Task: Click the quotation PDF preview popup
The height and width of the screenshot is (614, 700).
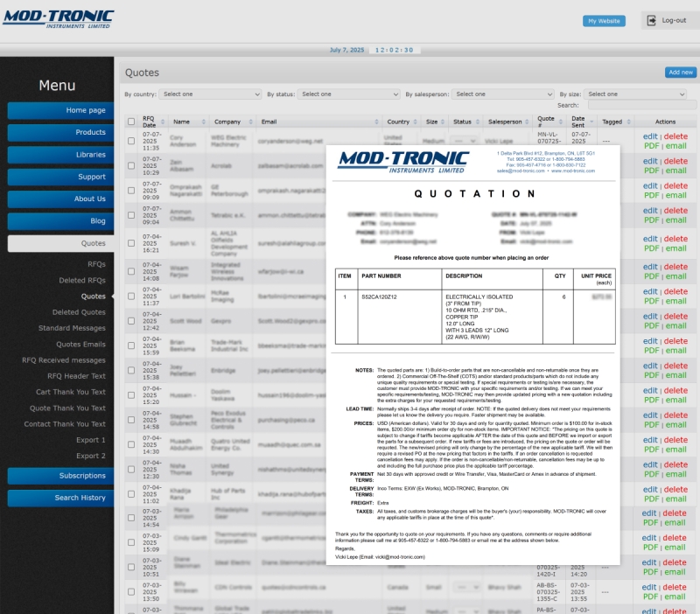Action: tap(472, 355)
